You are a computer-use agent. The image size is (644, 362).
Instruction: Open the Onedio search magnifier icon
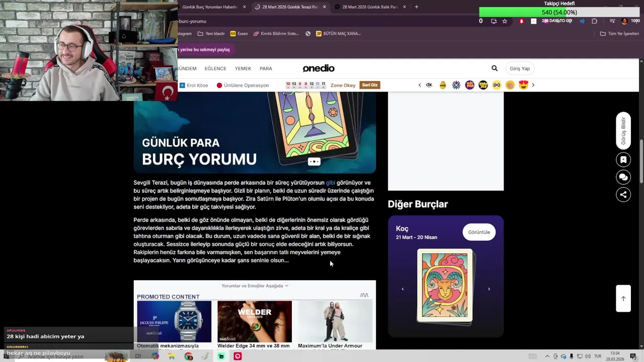click(x=495, y=68)
